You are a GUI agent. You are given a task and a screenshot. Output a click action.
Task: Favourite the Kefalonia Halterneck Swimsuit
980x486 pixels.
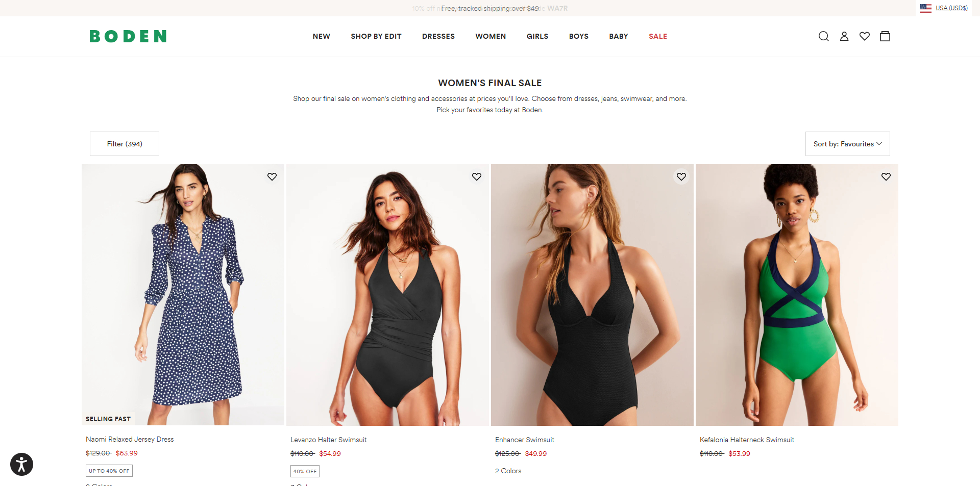(886, 176)
